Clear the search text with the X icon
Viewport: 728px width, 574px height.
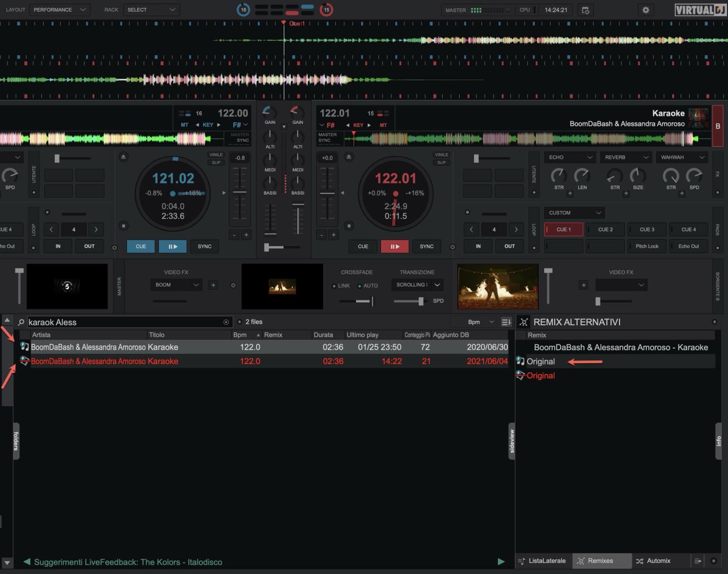pyautogui.click(x=226, y=322)
